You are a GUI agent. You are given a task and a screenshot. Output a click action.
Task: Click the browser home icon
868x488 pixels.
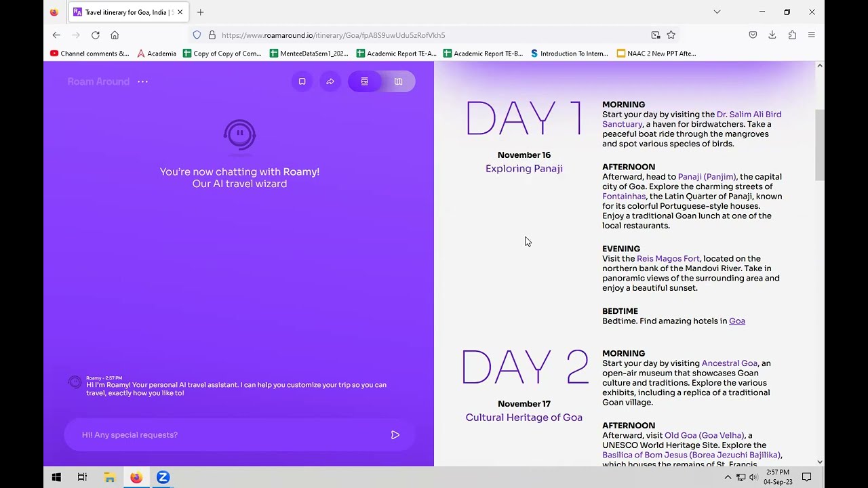point(115,35)
